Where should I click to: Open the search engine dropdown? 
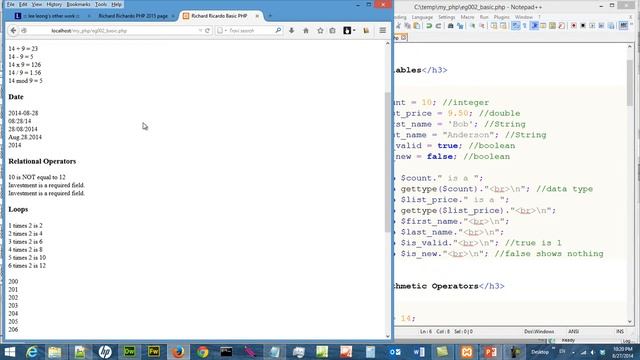click(222, 31)
